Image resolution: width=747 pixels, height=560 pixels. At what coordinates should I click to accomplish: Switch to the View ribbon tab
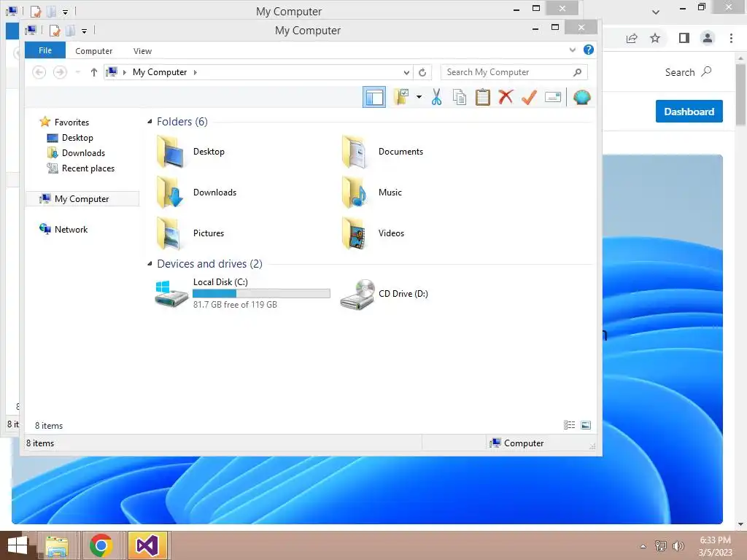coord(142,51)
